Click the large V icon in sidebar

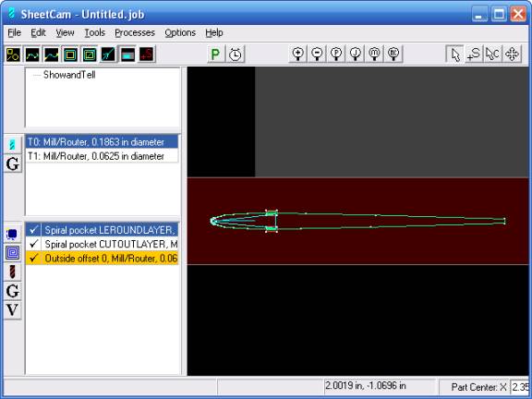pyautogui.click(x=13, y=309)
